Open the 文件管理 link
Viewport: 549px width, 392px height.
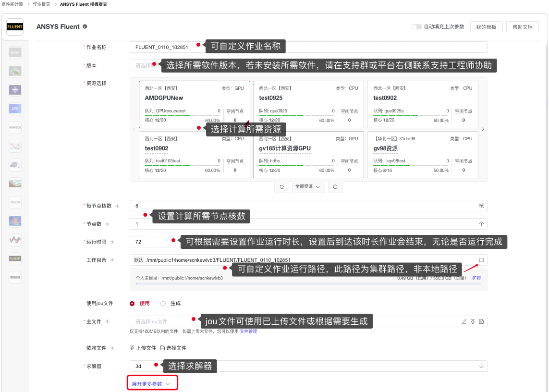[x=248, y=331]
